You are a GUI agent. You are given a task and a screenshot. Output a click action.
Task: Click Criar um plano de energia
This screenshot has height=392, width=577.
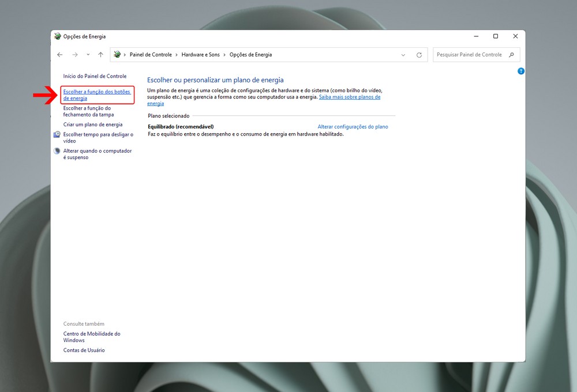pos(92,125)
